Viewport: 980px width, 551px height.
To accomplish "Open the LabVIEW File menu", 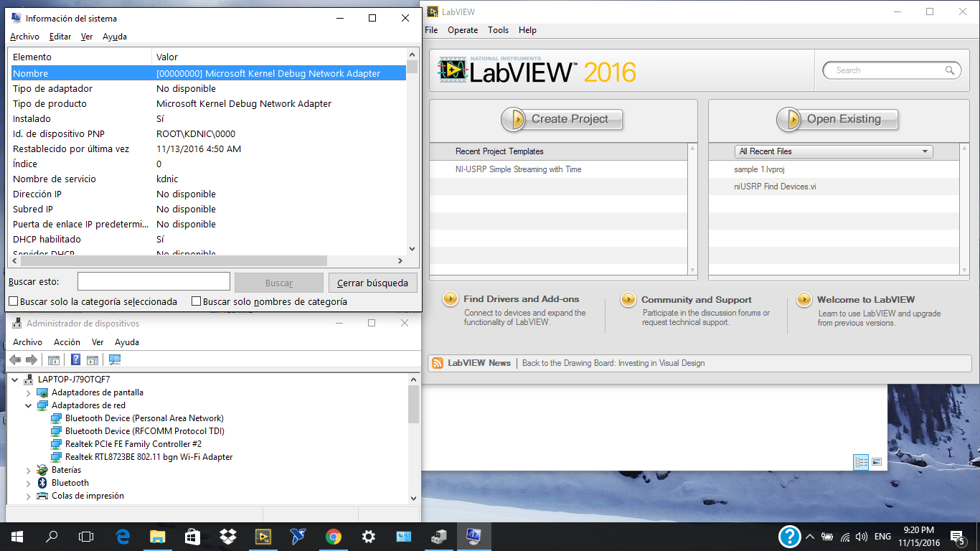I will click(x=431, y=30).
